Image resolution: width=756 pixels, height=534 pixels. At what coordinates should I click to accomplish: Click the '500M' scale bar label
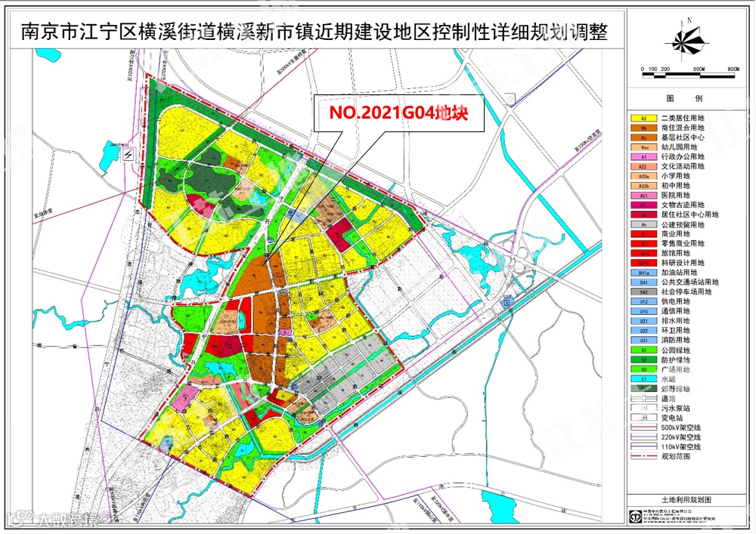699,69
